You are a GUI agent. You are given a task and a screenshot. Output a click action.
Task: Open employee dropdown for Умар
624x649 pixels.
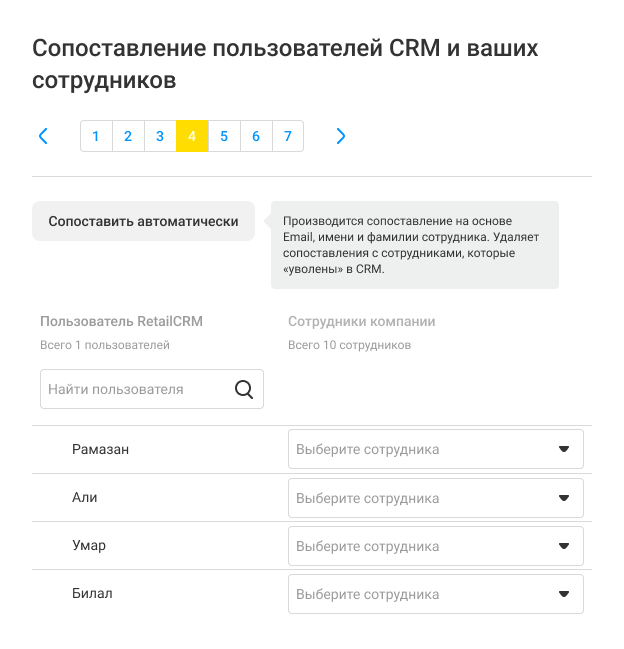pos(435,546)
